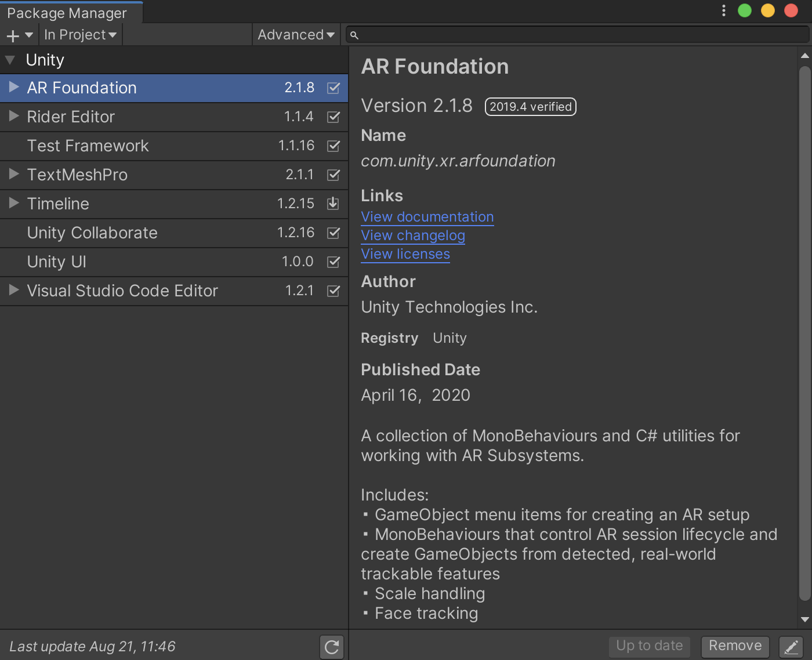The height and width of the screenshot is (660, 812).
Task: Expand AR Foundation versions list
Action: pyautogui.click(x=14, y=88)
